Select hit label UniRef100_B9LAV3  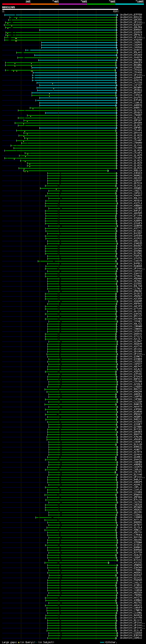(131, 53)
